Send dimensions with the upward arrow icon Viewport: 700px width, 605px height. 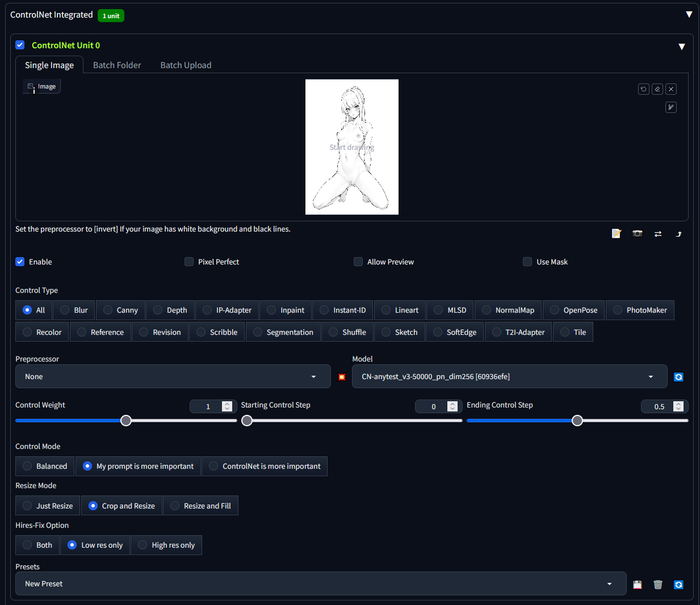point(679,234)
